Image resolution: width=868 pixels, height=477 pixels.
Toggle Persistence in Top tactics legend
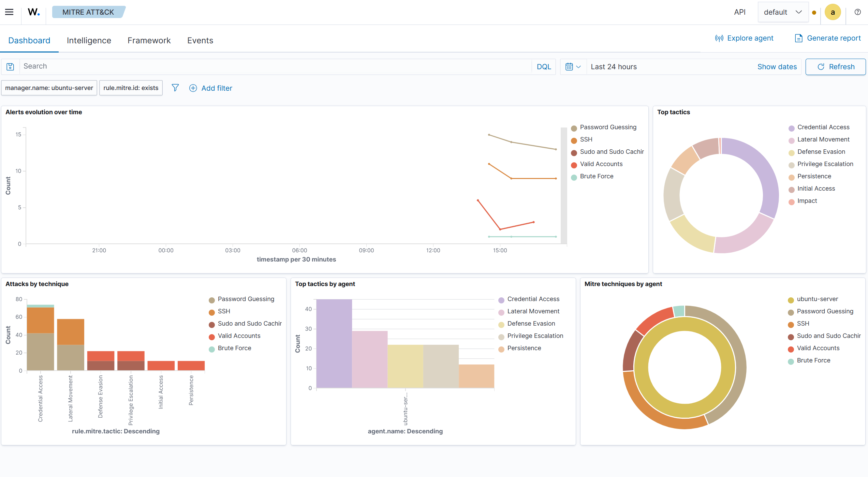click(814, 176)
